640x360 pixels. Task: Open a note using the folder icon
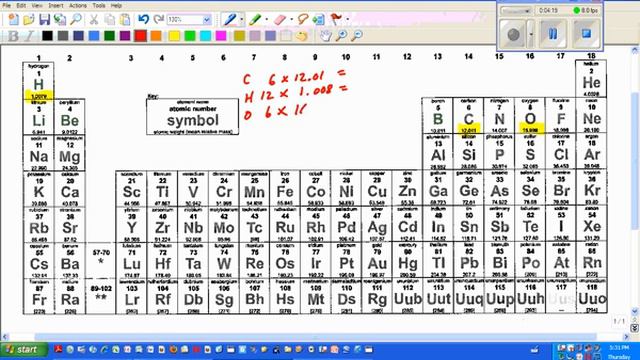click(x=29, y=19)
